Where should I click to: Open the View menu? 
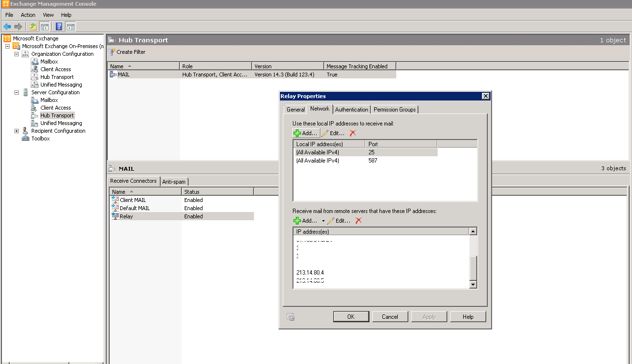pyautogui.click(x=48, y=15)
